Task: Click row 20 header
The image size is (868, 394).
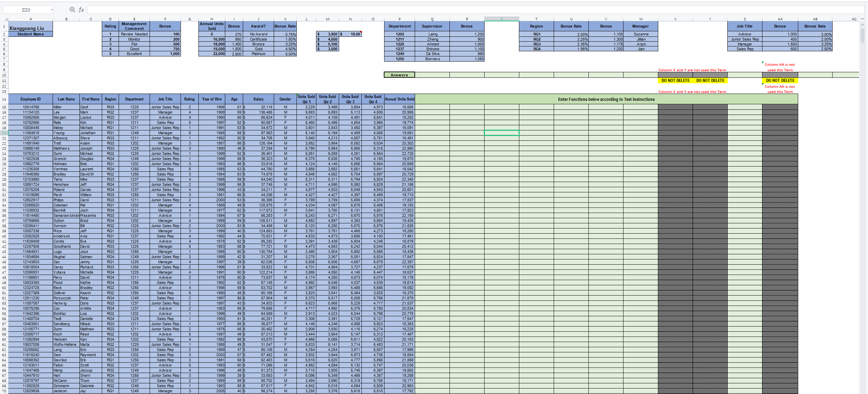Action: [x=5, y=133]
